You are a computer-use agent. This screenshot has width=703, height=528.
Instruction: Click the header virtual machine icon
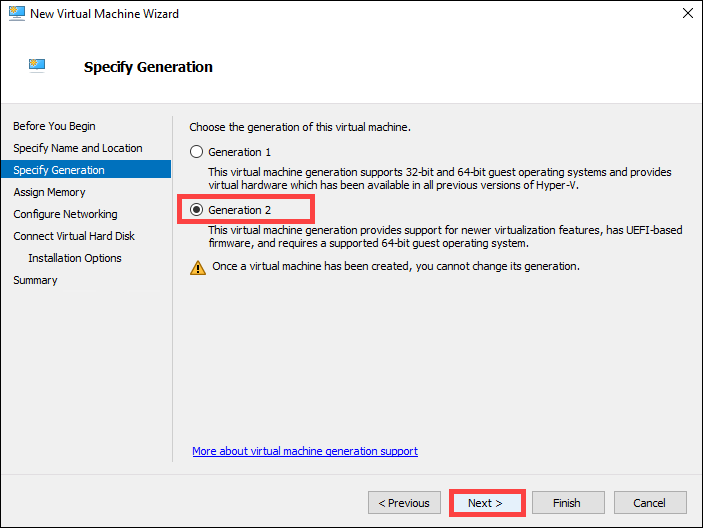click(x=37, y=66)
